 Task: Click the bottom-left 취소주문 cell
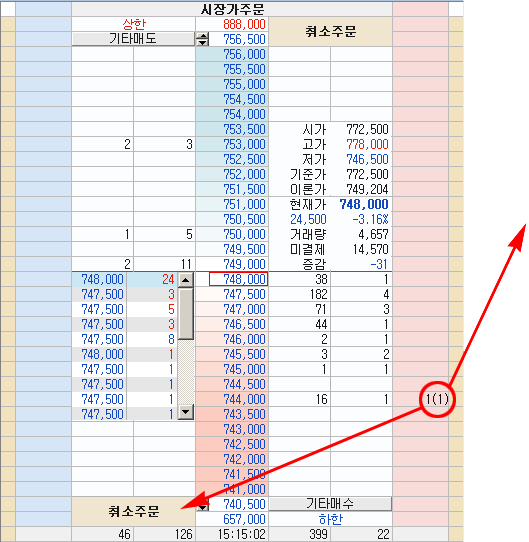(133, 511)
